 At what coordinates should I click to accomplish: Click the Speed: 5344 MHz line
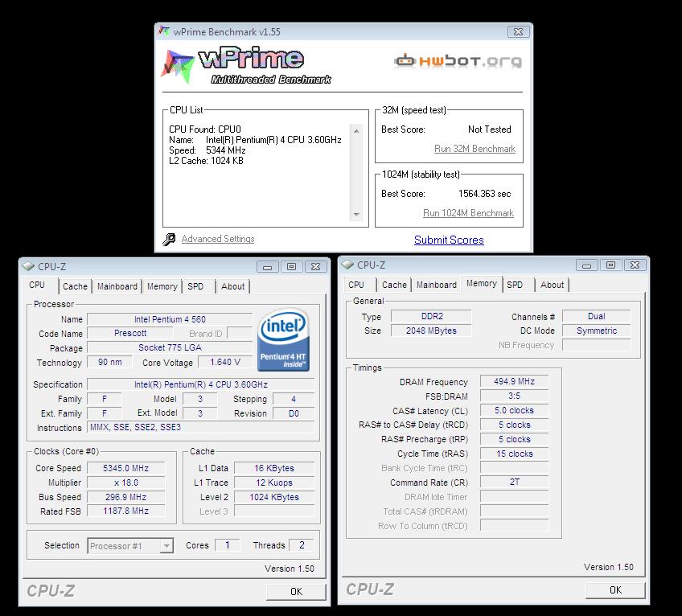pyautogui.click(x=207, y=150)
